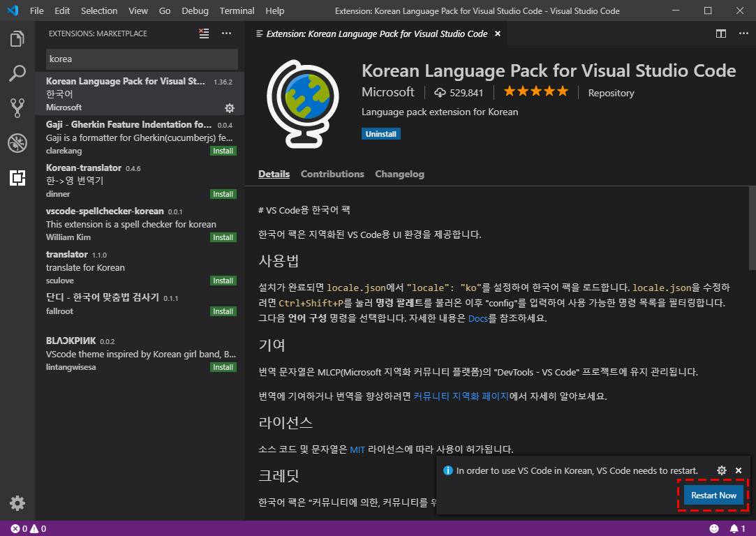Switch to the Contributions tab
This screenshot has height=536, width=756.
(332, 174)
